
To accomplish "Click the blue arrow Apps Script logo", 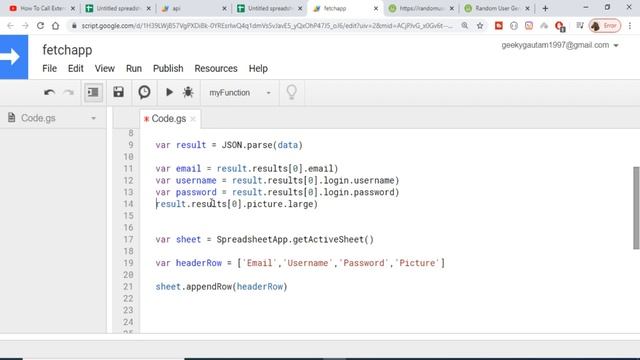I will coord(14,57).
